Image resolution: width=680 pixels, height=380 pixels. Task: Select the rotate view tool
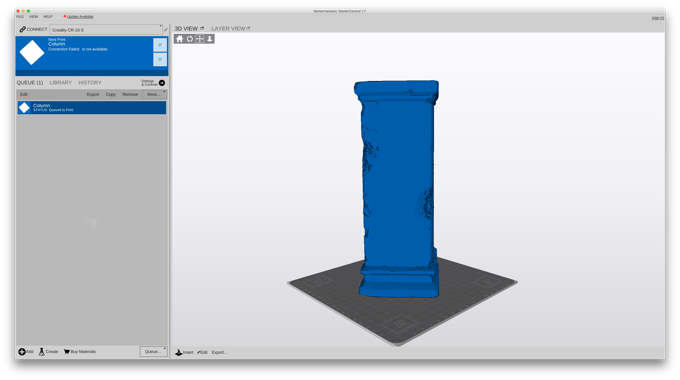[190, 39]
